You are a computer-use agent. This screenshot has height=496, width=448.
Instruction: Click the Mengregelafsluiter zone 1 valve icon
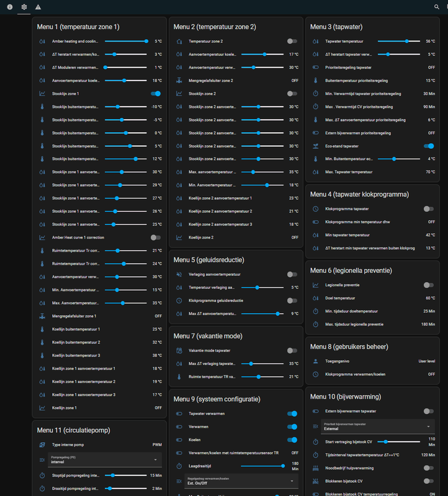click(42, 316)
